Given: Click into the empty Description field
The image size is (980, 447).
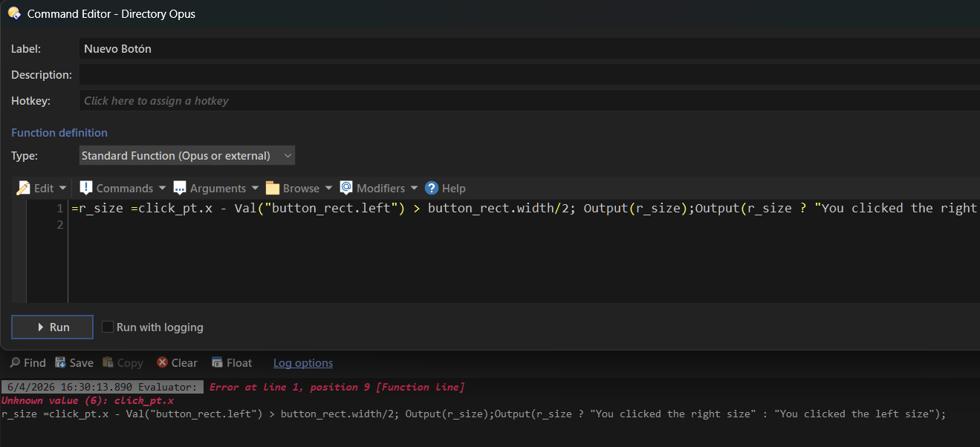Looking at the screenshot, I should [520, 74].
